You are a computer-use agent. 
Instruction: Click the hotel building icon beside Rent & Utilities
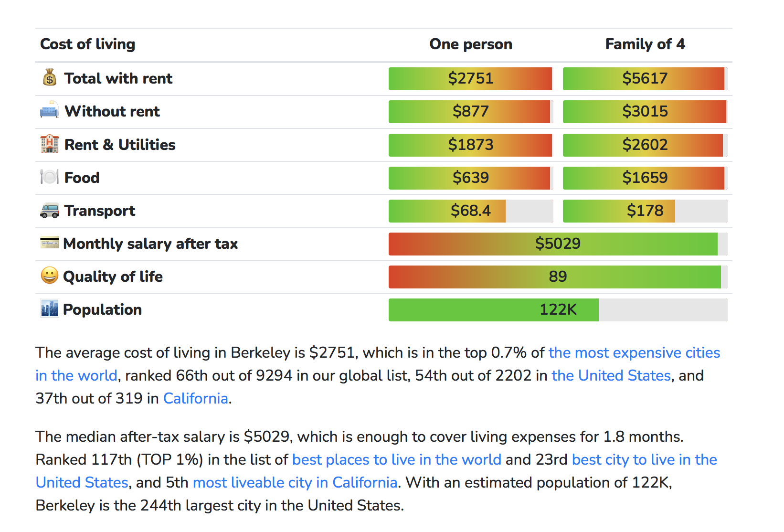(50, 144)
